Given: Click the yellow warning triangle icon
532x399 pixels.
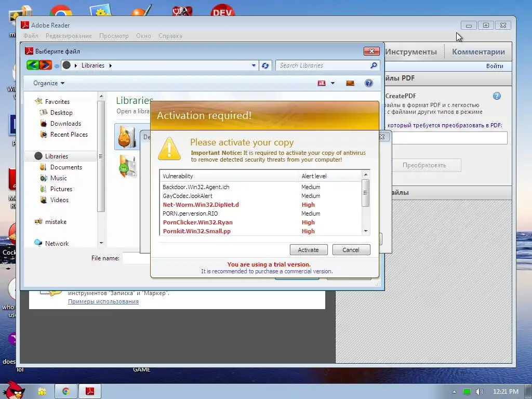Looking at the screenshot, I should [x=169, y=149].
